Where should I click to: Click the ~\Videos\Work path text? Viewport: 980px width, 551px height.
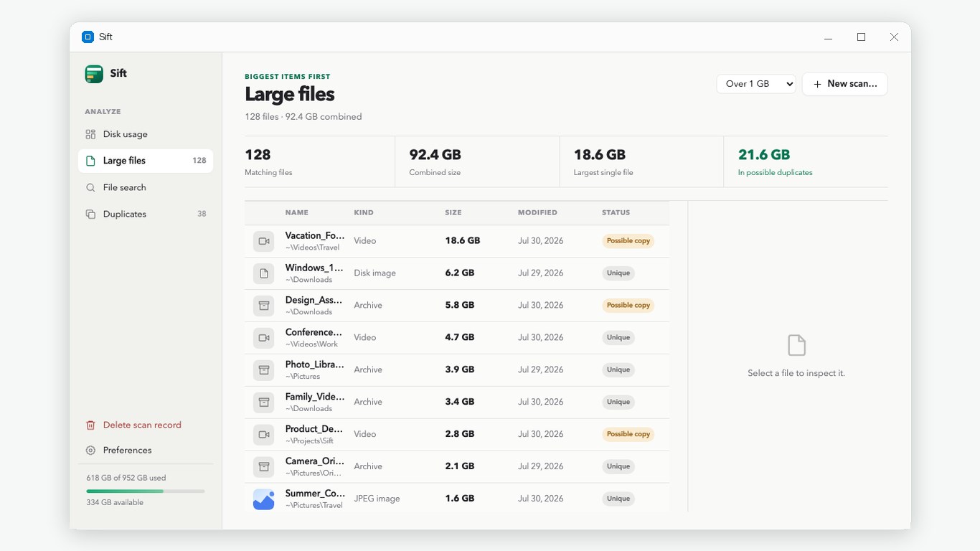(311, 344)
